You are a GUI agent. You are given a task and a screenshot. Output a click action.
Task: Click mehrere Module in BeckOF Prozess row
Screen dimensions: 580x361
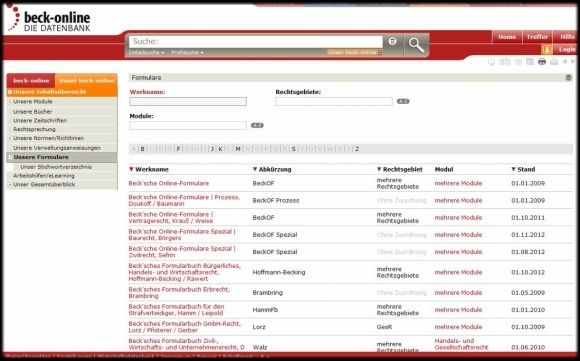point(458,200)
